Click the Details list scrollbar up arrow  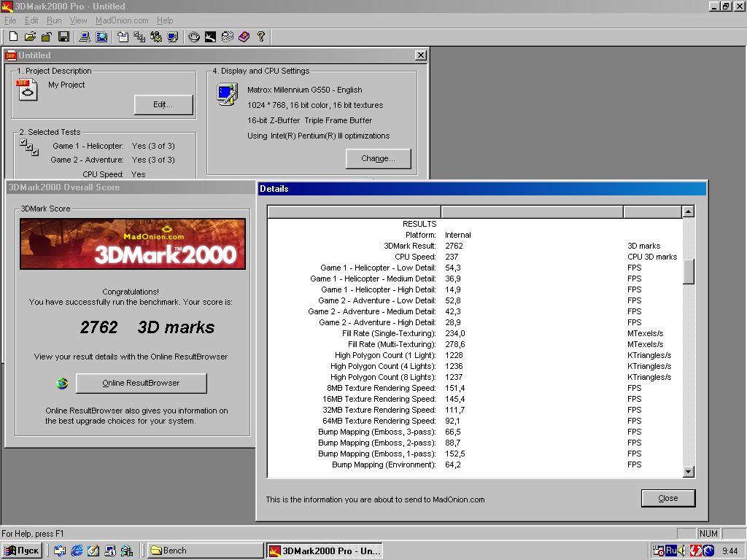pos(688,212)
